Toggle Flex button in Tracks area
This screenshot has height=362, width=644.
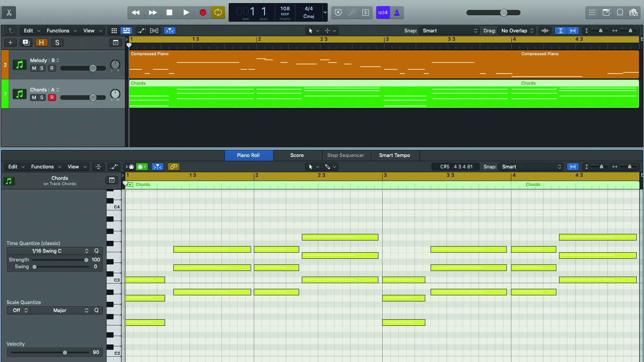pos(154,30)
